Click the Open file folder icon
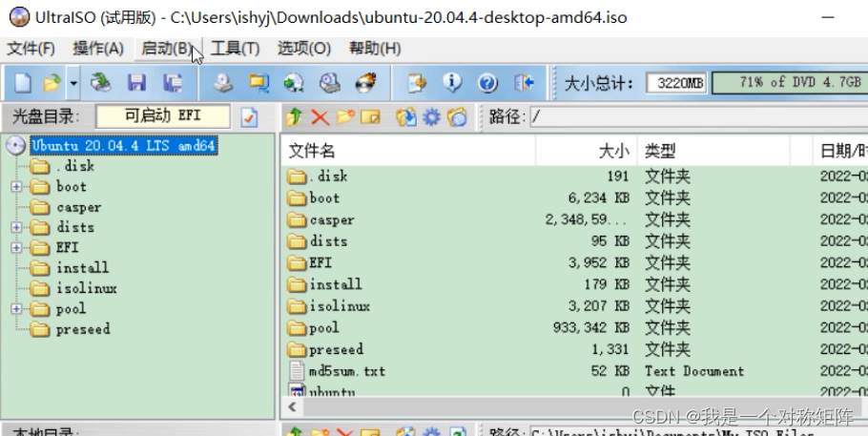Viewport: 868px width, 436px height. tap(52, 83)
